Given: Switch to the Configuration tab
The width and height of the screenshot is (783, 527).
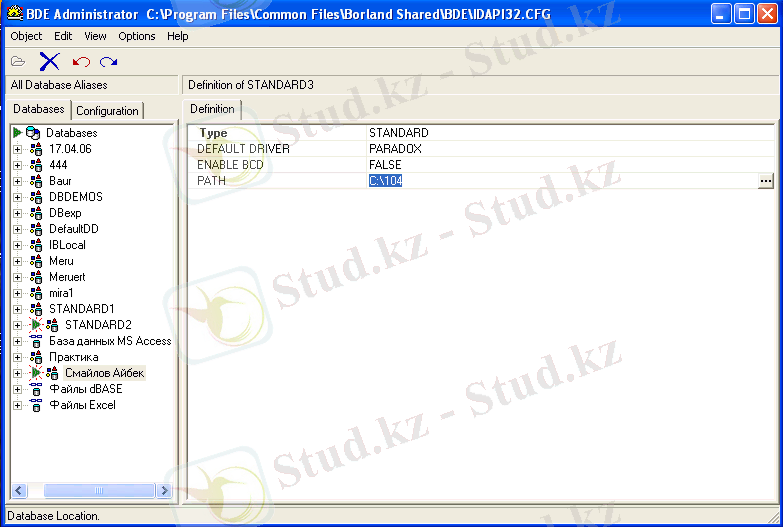Looking at the screenshot, I should pyautogui.click(x=107, y=111).
